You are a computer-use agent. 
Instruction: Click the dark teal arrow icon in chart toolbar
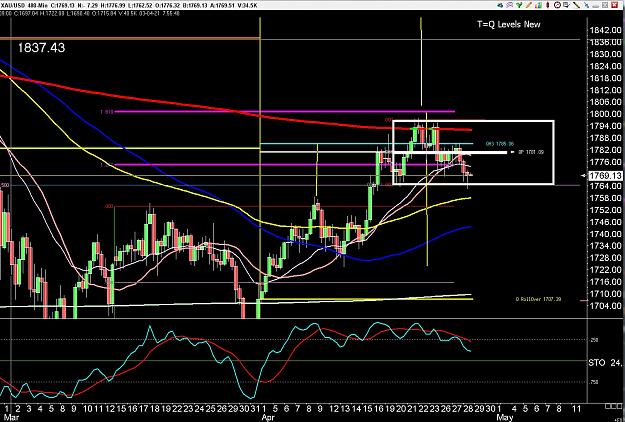pos(500,5)
